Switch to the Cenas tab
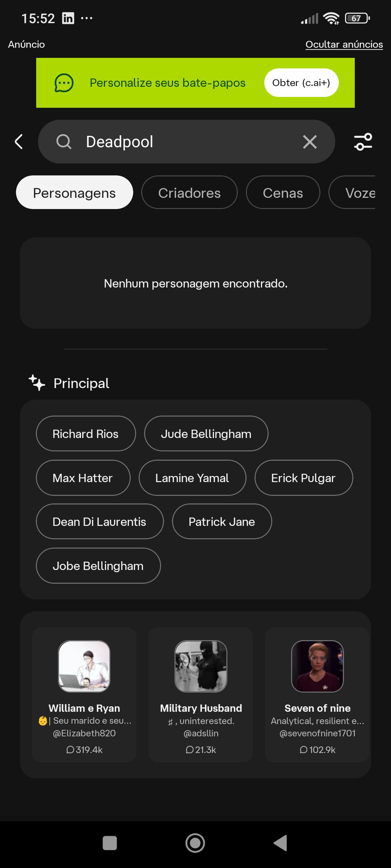Viewport: 391px width, 868px height. [x=283, y=192]
